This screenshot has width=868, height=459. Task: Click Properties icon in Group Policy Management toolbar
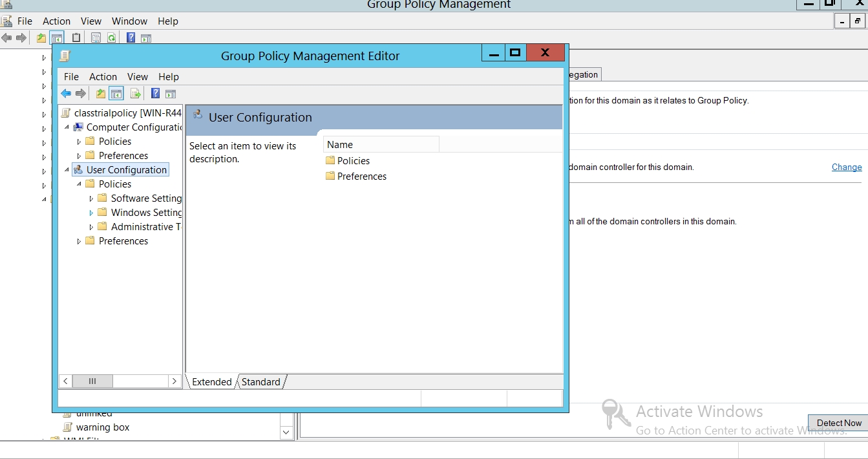tap(96, 38)
